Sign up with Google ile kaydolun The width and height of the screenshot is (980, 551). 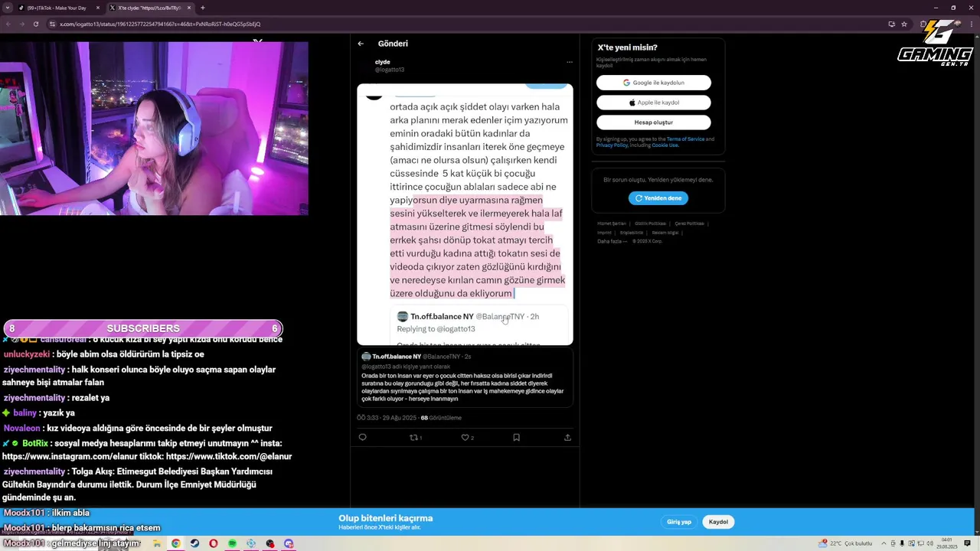(654, 83)
